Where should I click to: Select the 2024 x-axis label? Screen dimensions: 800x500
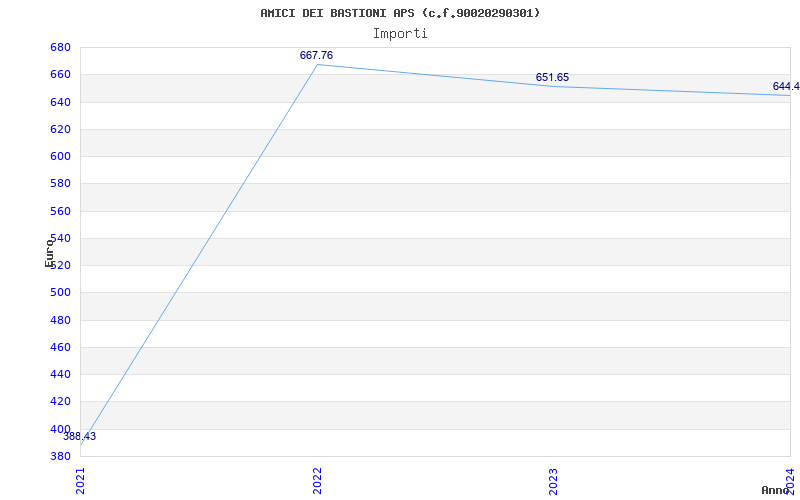pos(790,481)
